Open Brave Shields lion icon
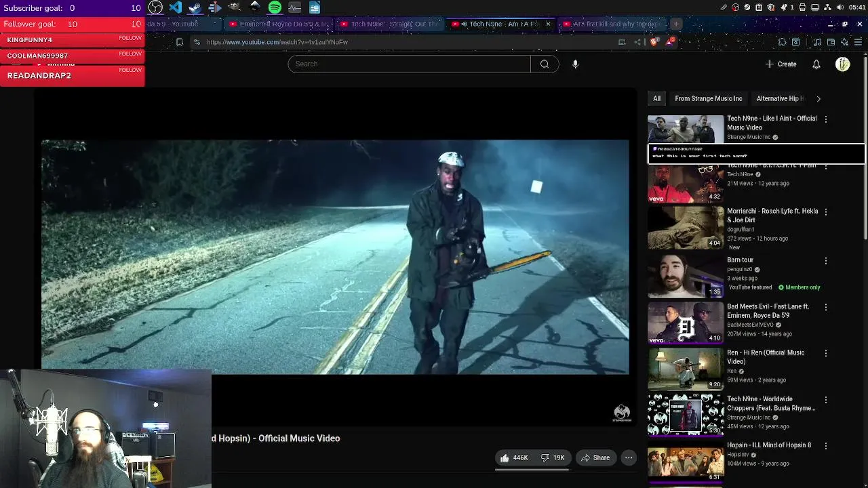The height and width of the screenshot is (488, 868). point(654,42)
